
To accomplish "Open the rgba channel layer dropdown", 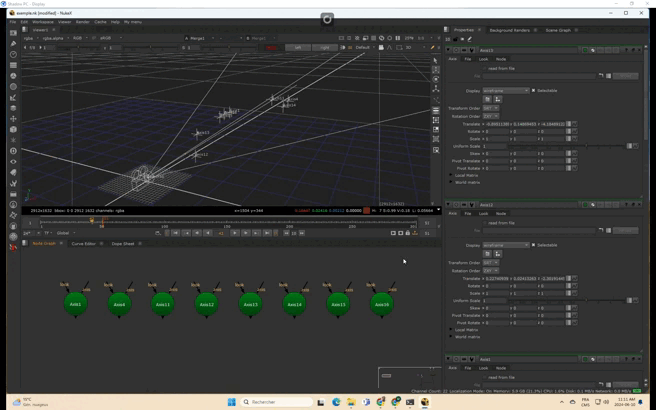I will [29, 38].
